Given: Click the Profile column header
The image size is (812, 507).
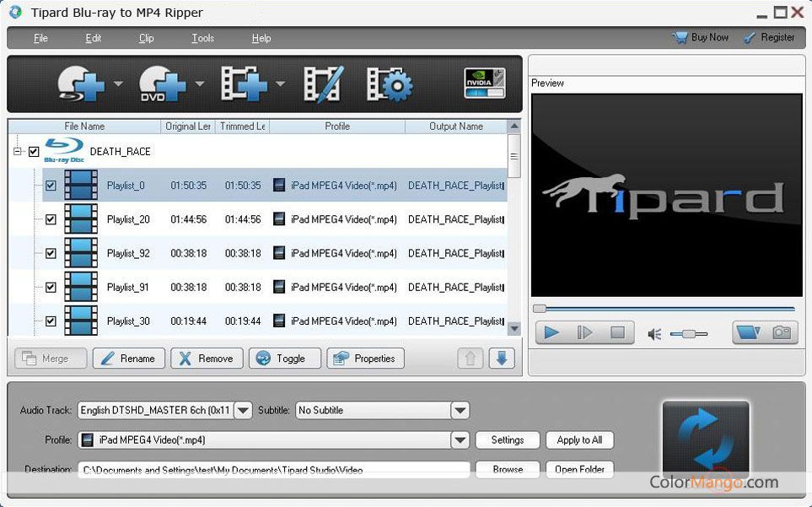Looking at the screenshot, I should [x=337, y=127].
